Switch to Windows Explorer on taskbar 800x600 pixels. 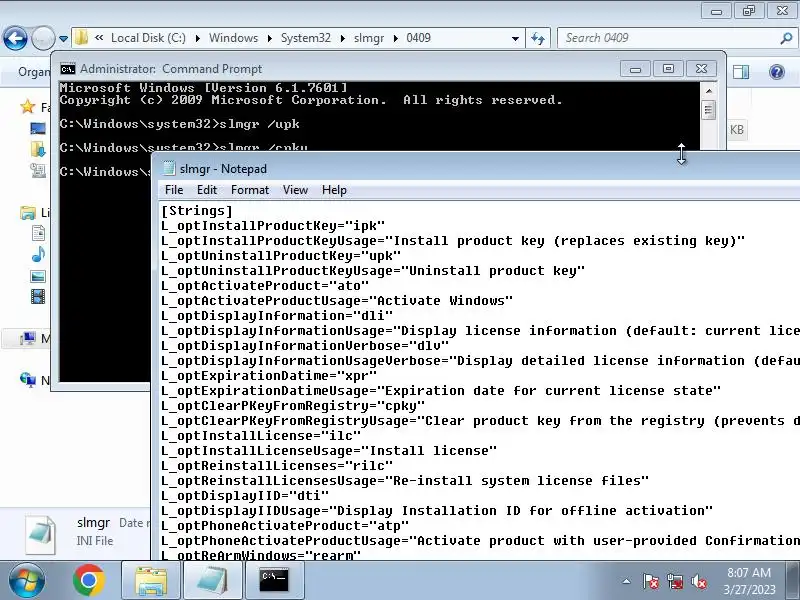tap(151, 581)
